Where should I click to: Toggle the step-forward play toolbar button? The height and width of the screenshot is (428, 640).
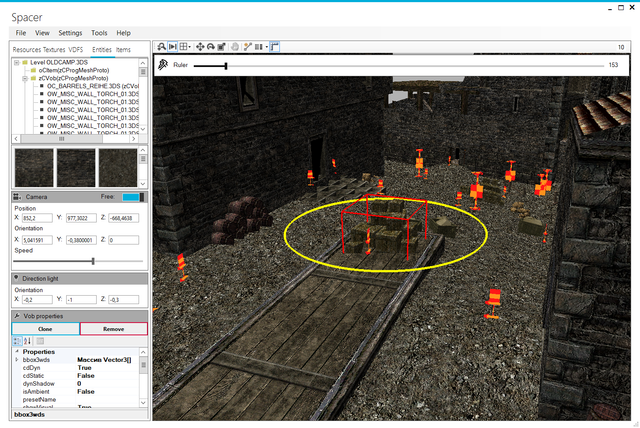(173, 47)
